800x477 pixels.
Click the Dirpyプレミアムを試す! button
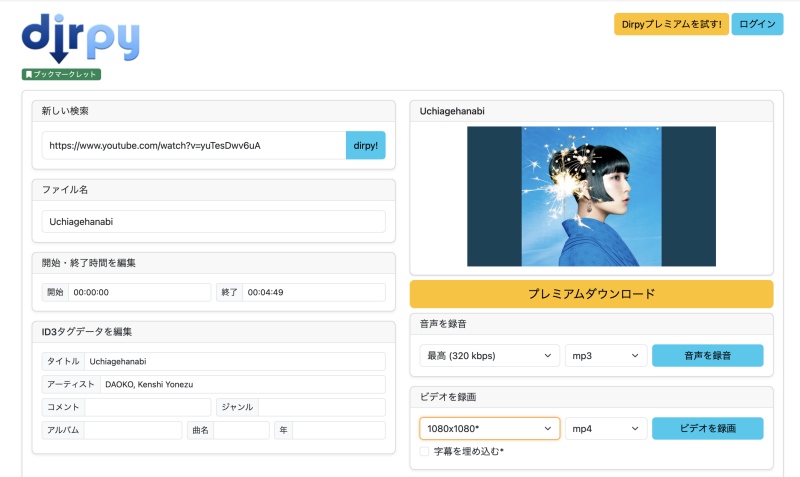[x=671, y=24]
